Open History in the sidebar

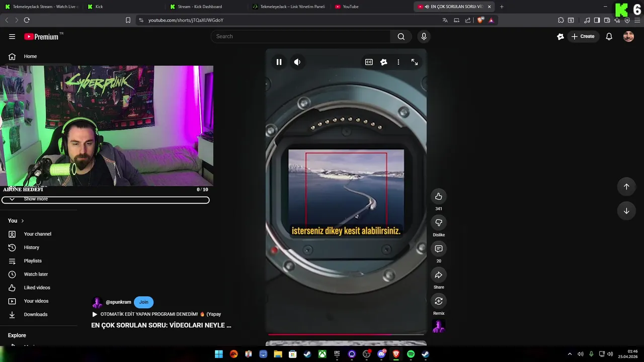tap(31, 247)
